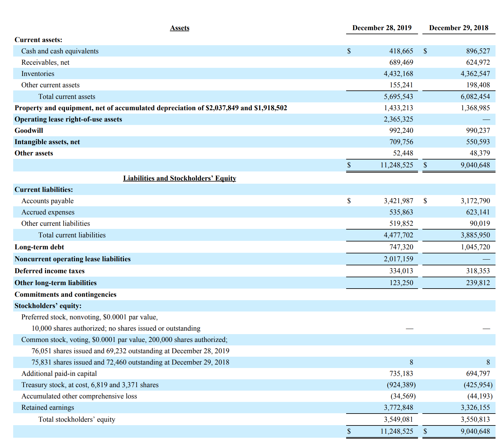Click the 1,433,213 value

pyautogui.click(x=398, y=108)
